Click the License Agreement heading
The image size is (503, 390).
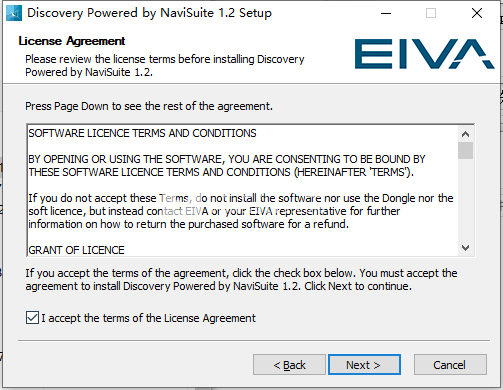pyautogui.click(x=72, y=41)
